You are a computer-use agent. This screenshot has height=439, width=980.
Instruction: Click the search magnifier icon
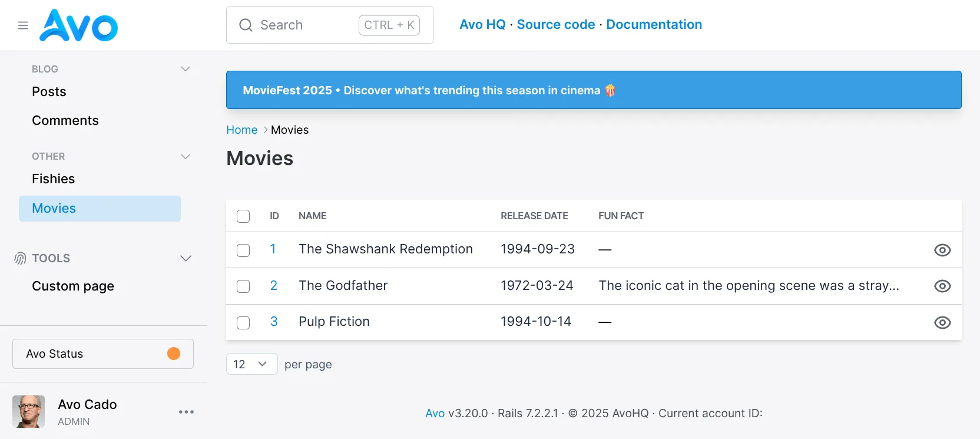(x=246, y=25)
